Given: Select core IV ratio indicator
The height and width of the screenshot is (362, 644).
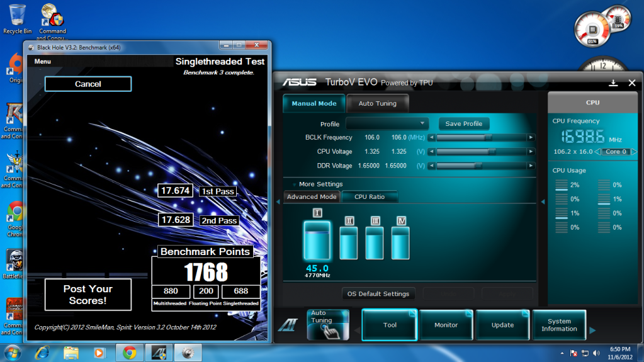Looking at the screenshot, I should tap(401, 220).
